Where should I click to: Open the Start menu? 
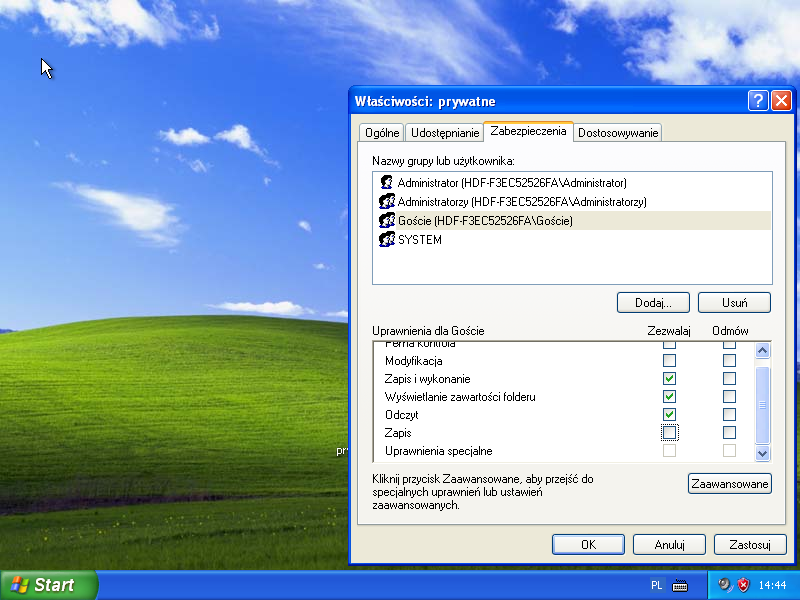pyautogui.click(x=49, y=585)
